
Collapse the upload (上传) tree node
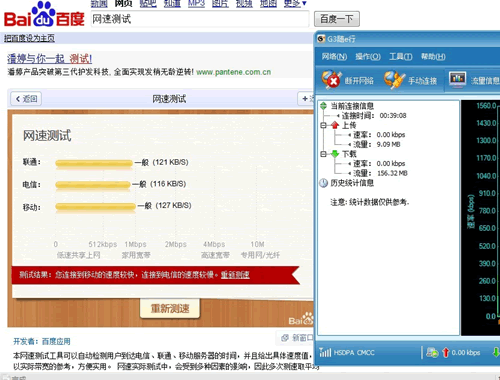323,125
